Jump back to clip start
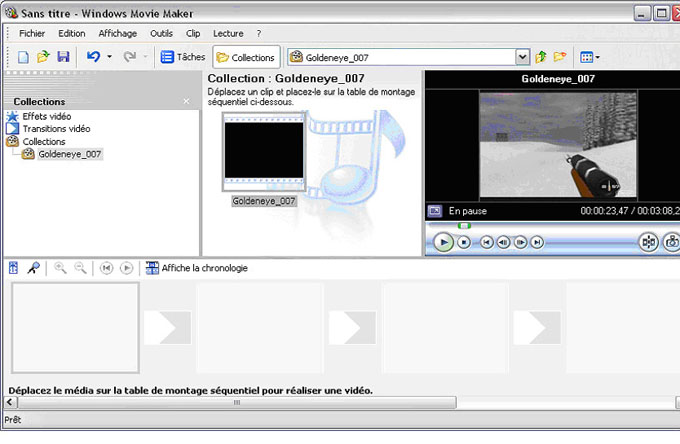The width and height of the screenshot is (680, 444). [x=487, y=242]
